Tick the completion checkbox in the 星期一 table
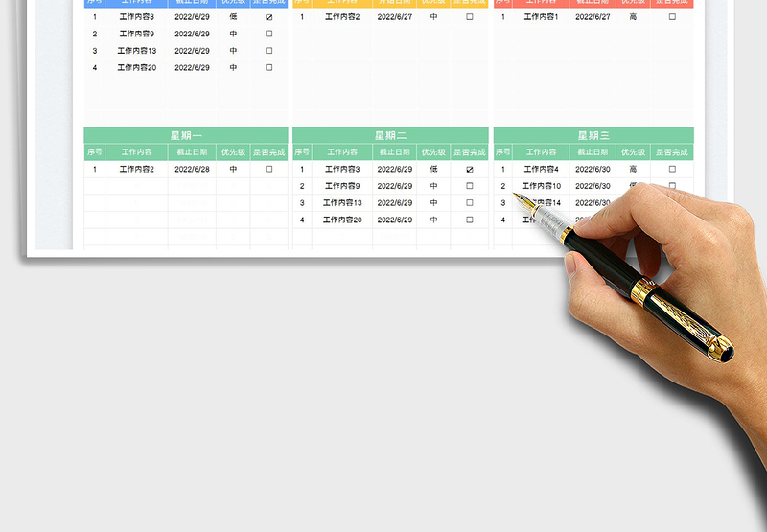 pyautogui.click(x=268, y=169)
